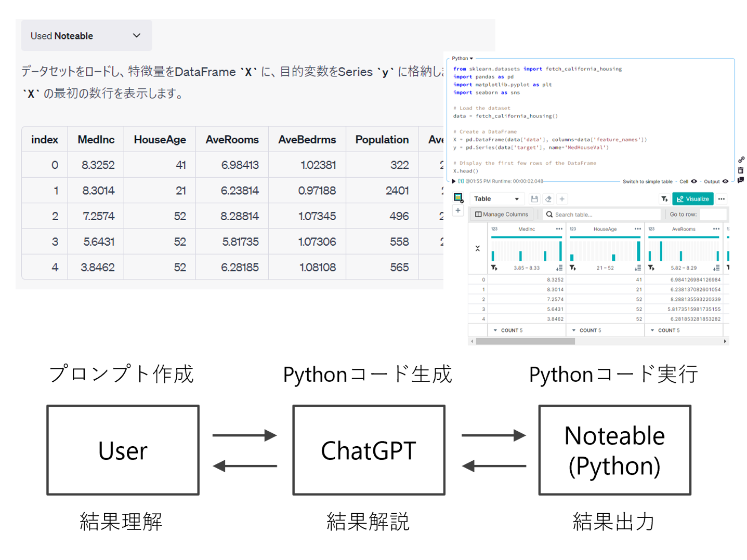This screenshot has height=560, width=747.
Task: Open the filter icon beside Visualize
Action: (x=664, y=199)
